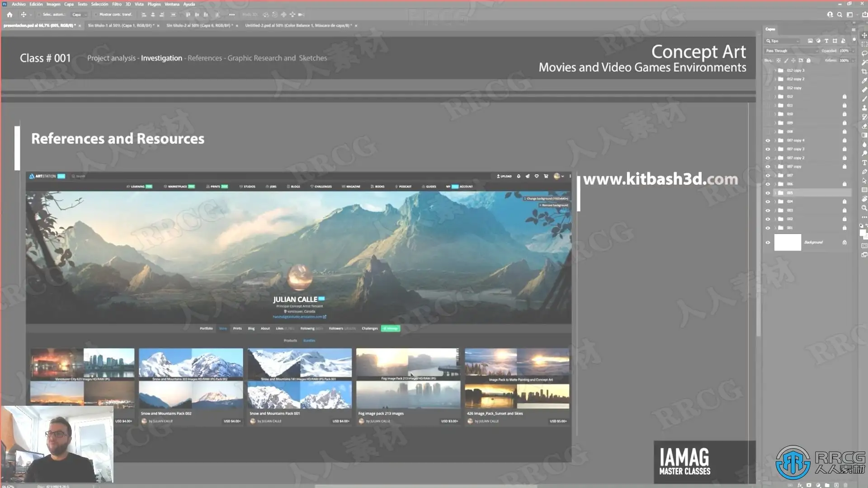Hide layer group 005
The height and width of the screenshot is (488, 868).
[768, 193]
